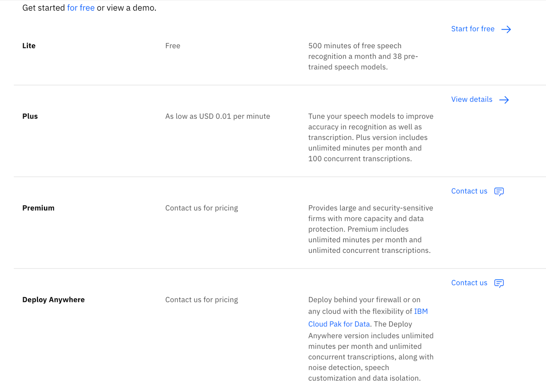Select the Plus plan name
Image resolution: width=546 pixels, height=392 pixels.
coord(30,116)
